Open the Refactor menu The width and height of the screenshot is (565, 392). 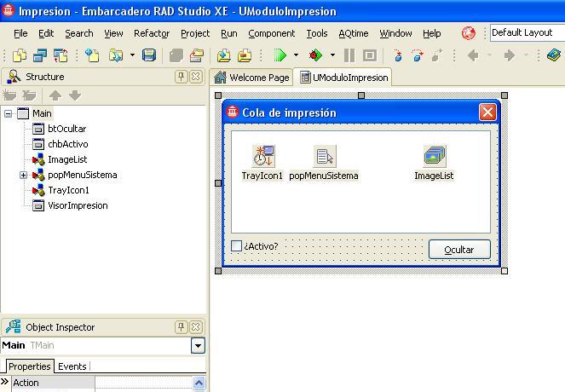151,33
